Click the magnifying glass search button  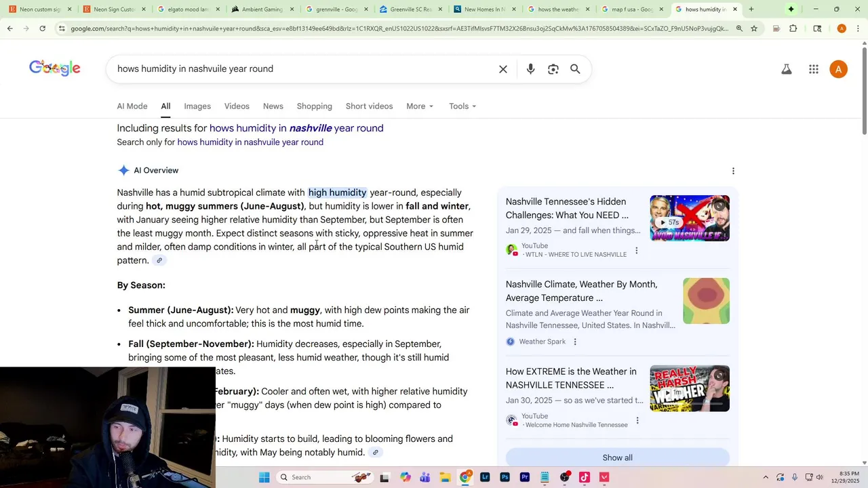point(575,69)
